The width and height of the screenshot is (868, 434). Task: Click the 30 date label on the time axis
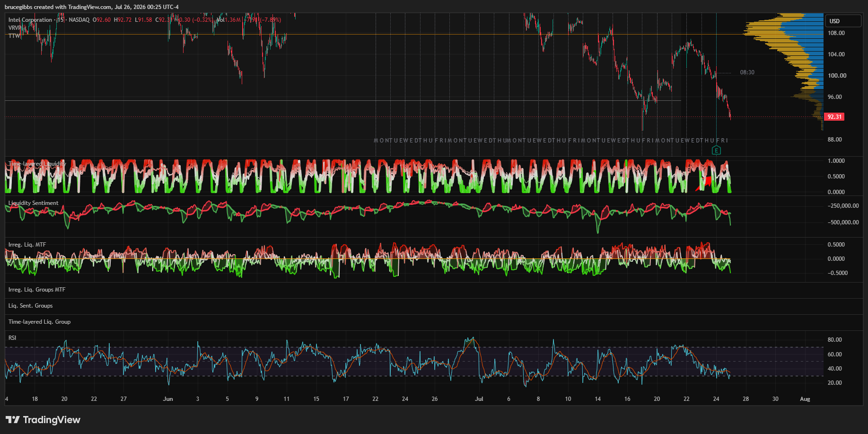775,399
